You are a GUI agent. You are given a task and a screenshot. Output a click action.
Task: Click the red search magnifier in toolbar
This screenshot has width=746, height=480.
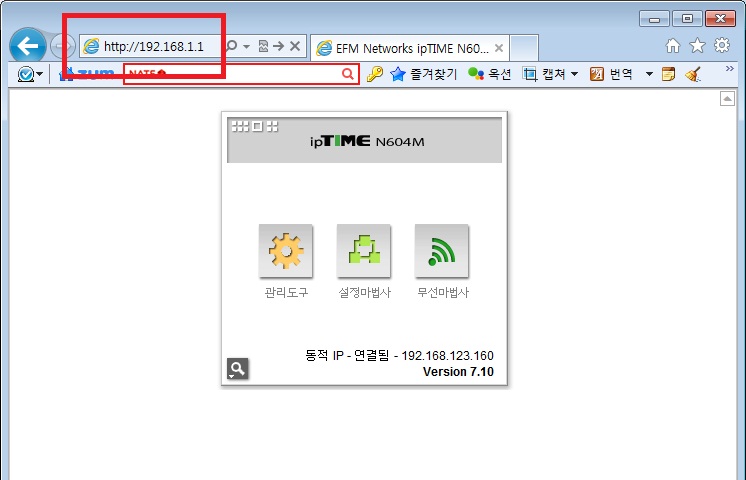(x=348, y=74)
